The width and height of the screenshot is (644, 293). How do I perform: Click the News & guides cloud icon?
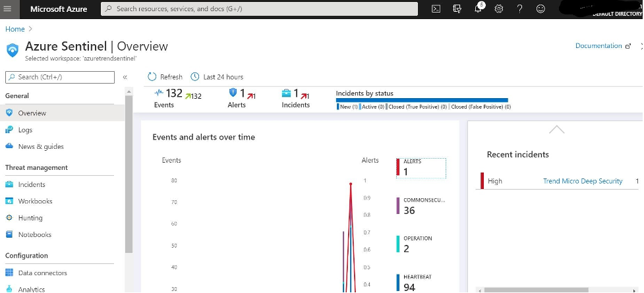tap(9, 146)
